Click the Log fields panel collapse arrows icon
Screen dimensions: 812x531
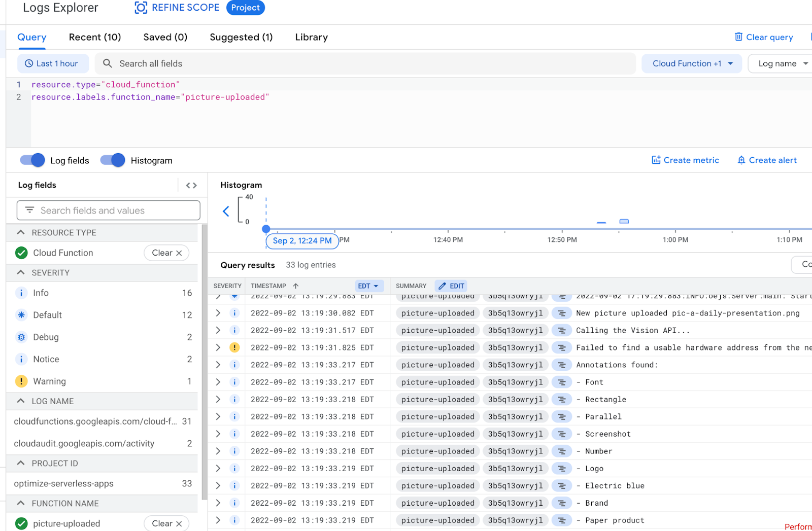click(x=191, y=186)
